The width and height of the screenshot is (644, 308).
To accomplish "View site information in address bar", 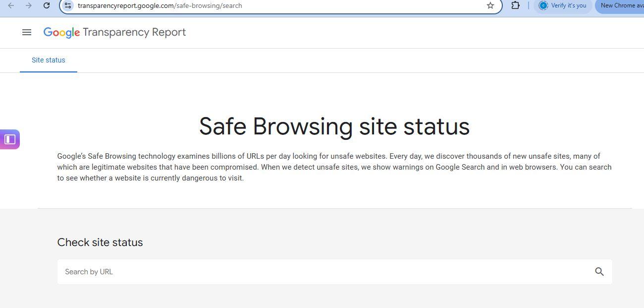I will (68, 5).
